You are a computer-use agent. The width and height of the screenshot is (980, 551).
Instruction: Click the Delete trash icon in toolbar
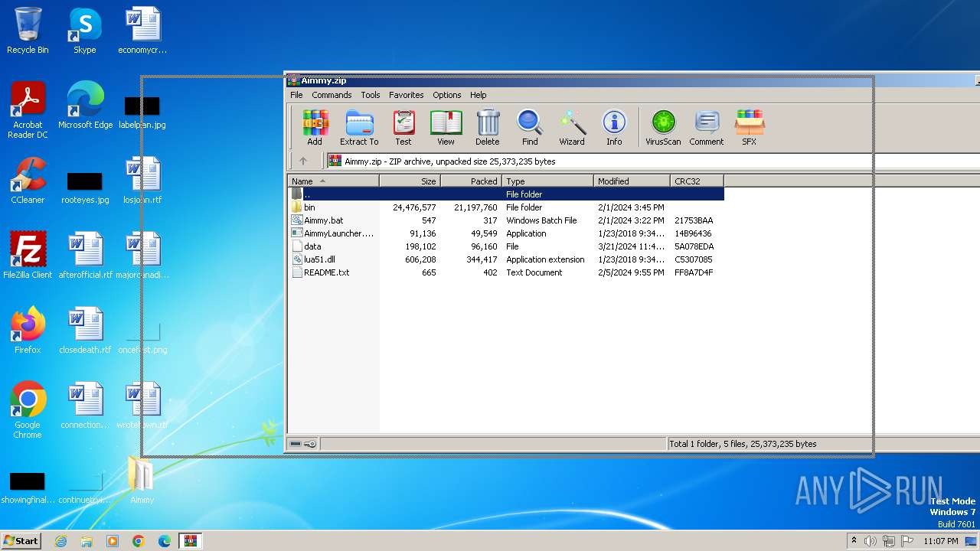tap(488, 127)
